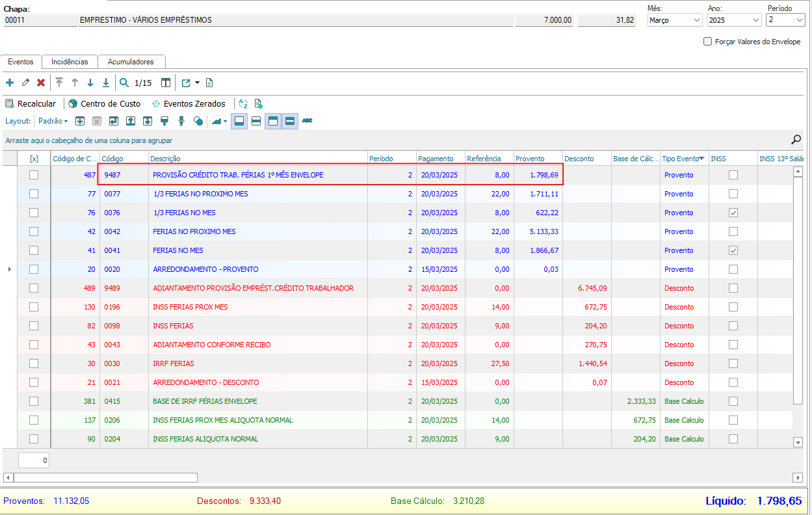Delete record with red X icon
This screenshot has height=515, width=812.
click(x=41, y=83)
